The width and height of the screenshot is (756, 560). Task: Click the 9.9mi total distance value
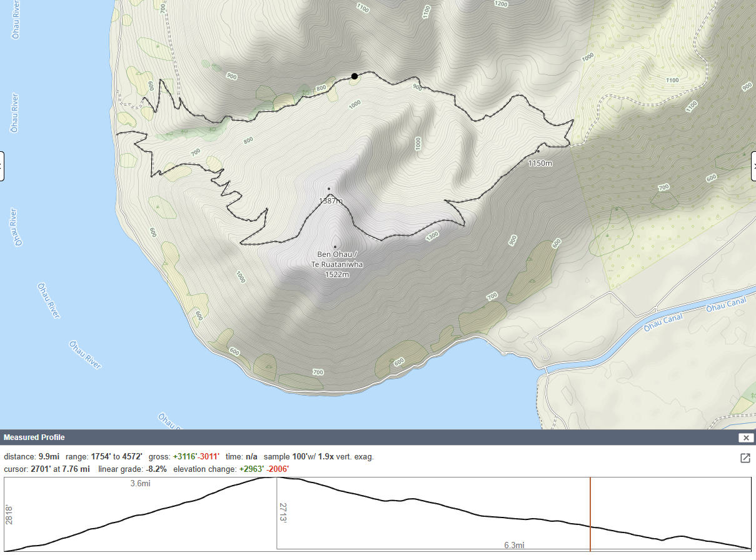(x=49, y=457)
